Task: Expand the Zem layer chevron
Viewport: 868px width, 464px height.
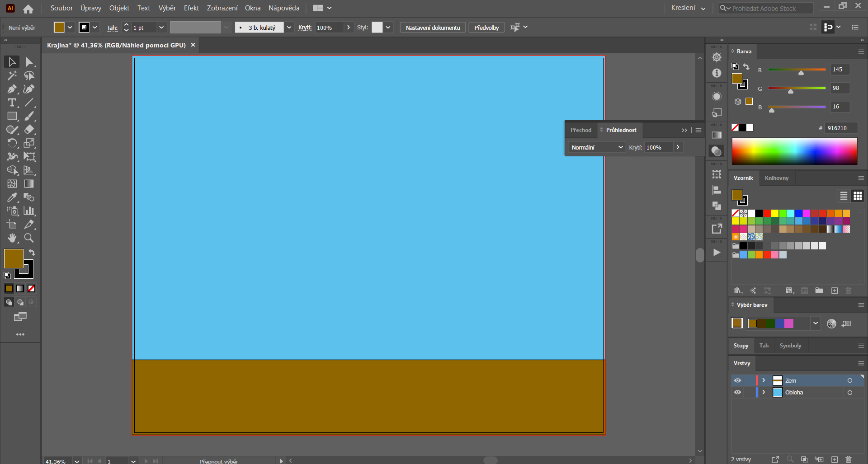Action: pyautogui.click(x=763, y=380)
